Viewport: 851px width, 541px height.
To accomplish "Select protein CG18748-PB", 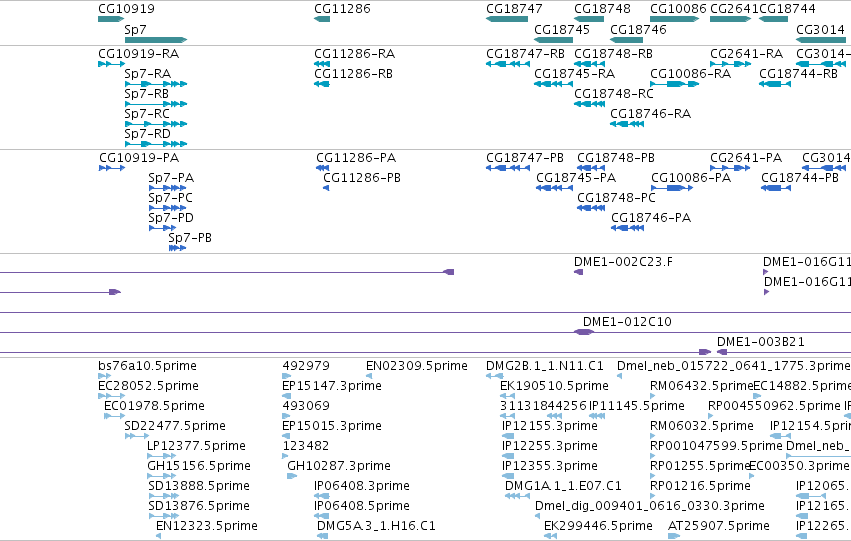I will pyautogui.click(x=616, y=158).
